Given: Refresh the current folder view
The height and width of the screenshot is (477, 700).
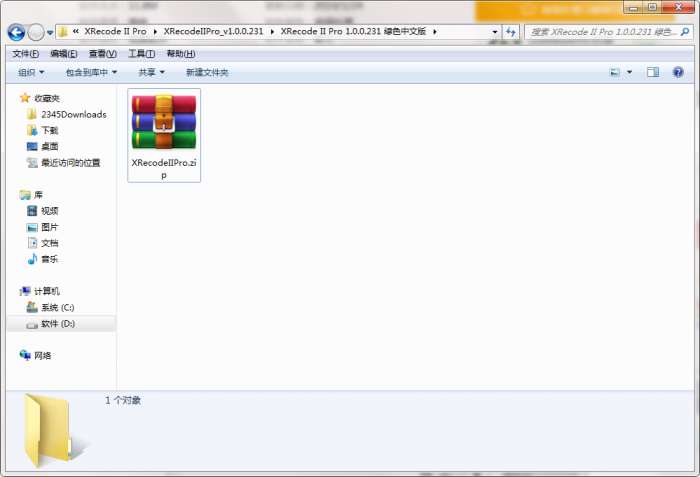Looking at the screenshot, I should (x=511, y=32).
